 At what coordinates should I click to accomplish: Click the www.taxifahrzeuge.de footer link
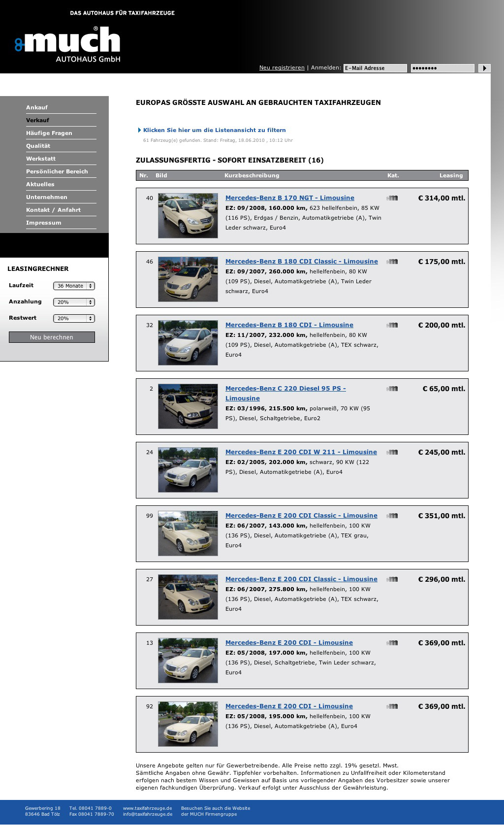pyautogui.click(x=148, y=808)
